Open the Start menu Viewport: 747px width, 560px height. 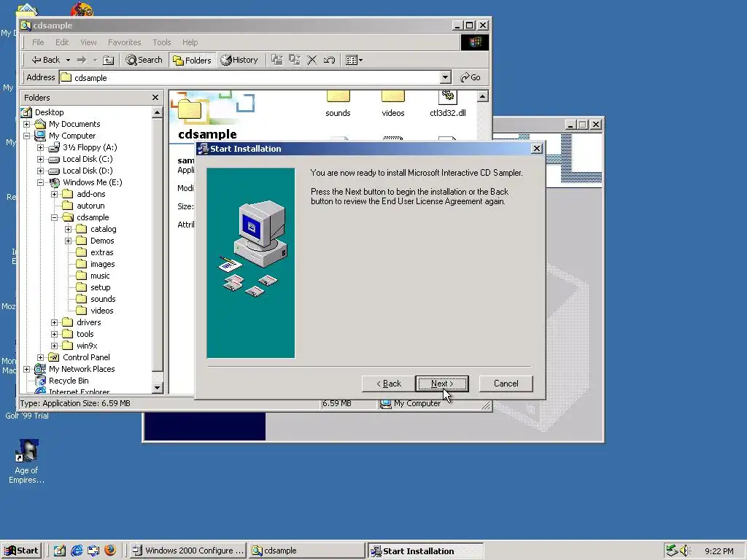point(21,551)
